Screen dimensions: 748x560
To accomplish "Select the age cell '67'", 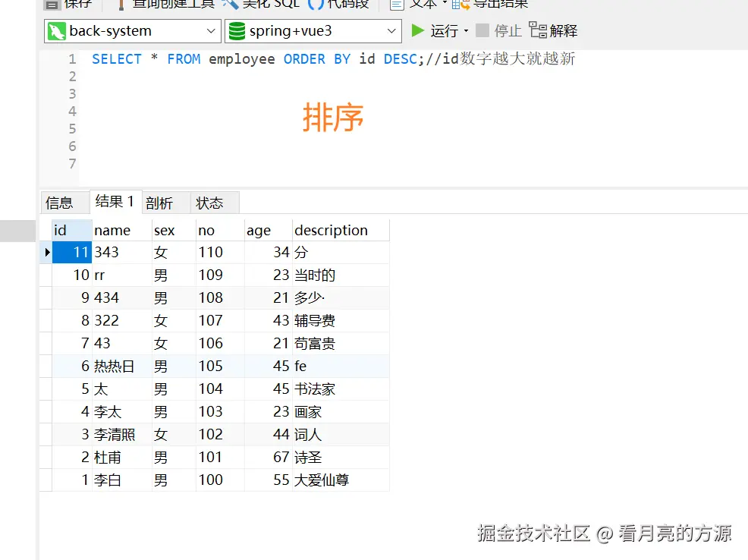I will [268, 458].
